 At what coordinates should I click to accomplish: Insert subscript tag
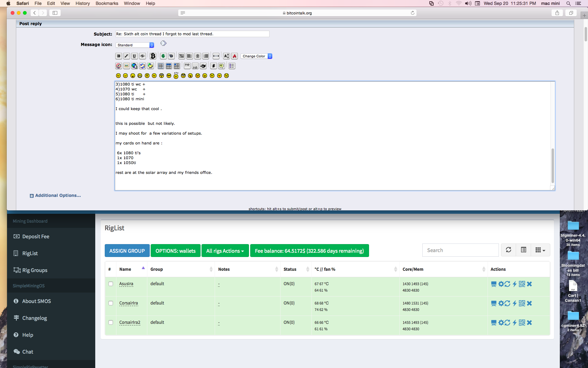point(195,66)
